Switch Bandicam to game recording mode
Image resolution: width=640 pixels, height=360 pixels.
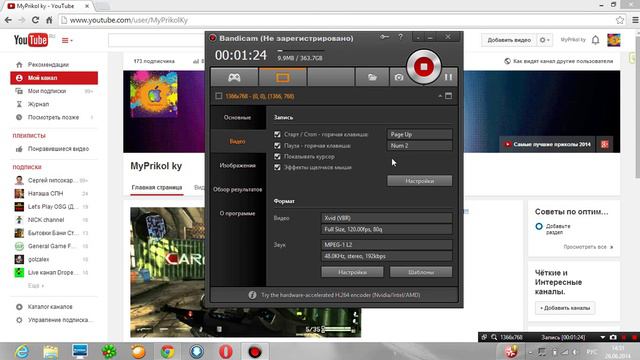click(x=234, y=77)
